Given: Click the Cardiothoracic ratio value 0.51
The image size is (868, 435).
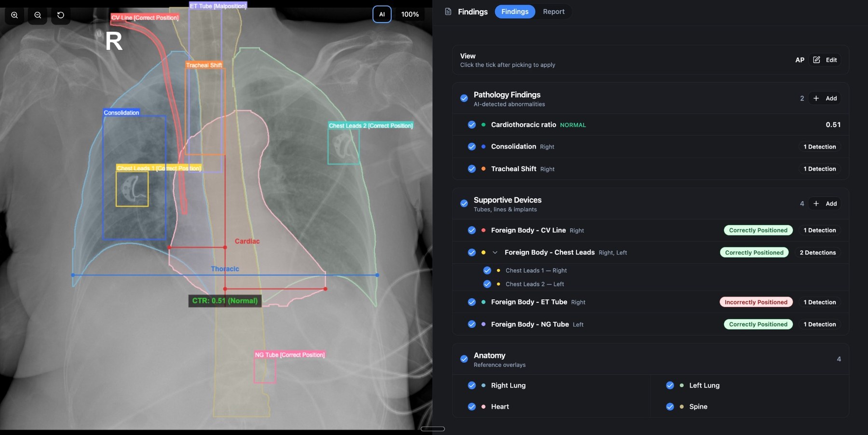Looking at the screenshot, I should [x=833, y=125].
